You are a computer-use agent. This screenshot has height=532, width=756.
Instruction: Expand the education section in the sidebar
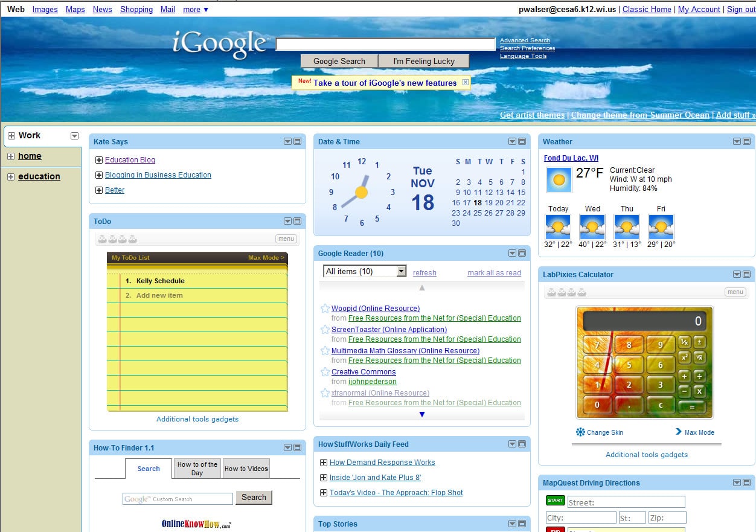point(10,176)
